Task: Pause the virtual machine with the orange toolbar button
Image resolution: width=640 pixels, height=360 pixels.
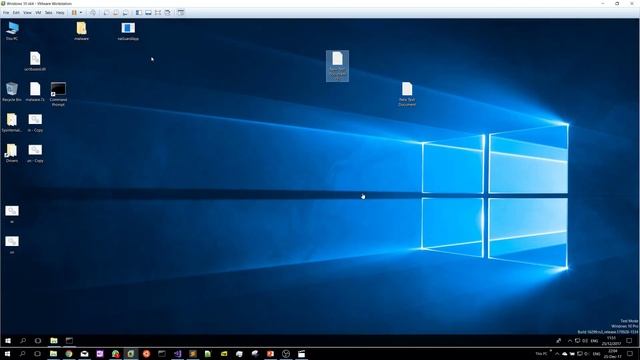Action: [74, 13]
